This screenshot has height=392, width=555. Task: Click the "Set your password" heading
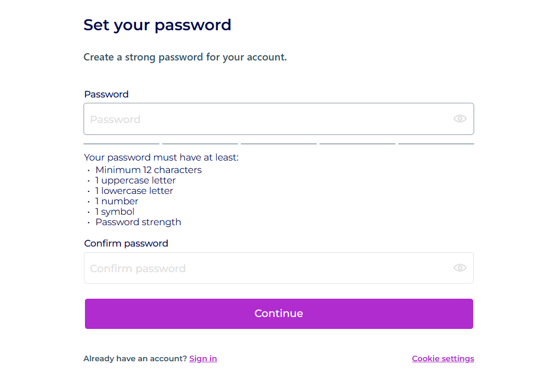(x=157, y=25)
